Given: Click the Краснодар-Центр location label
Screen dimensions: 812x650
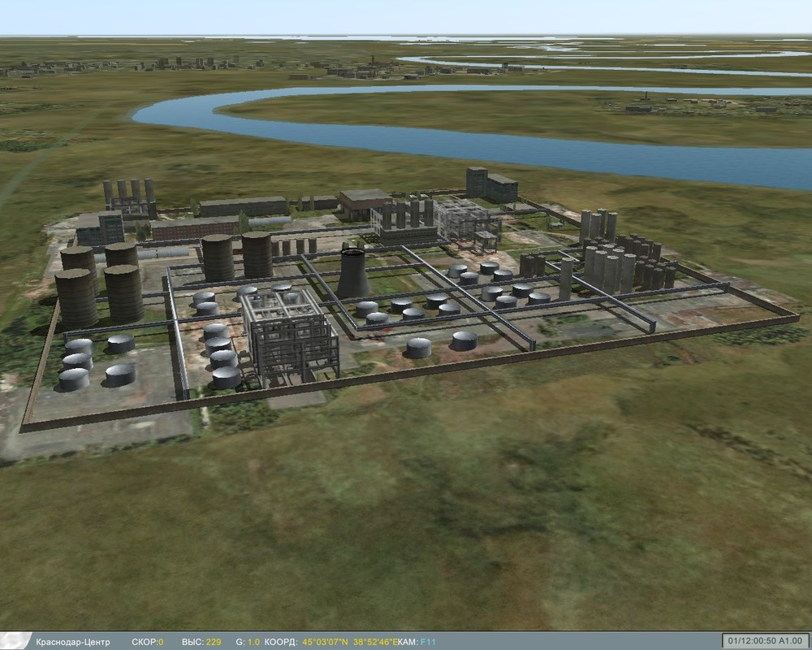Looking at the screenshot, I should coord(73,639).
